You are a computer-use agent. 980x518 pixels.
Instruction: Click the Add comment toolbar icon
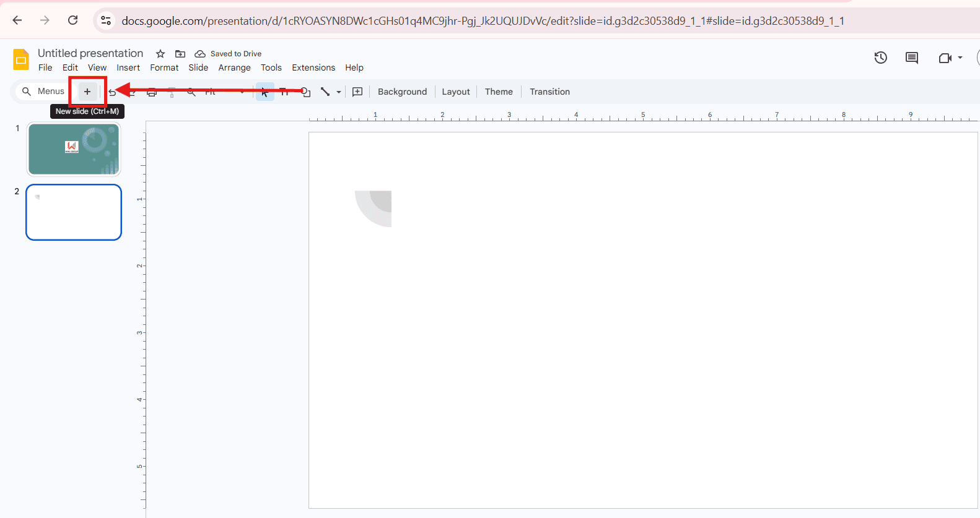pos(357,92)
